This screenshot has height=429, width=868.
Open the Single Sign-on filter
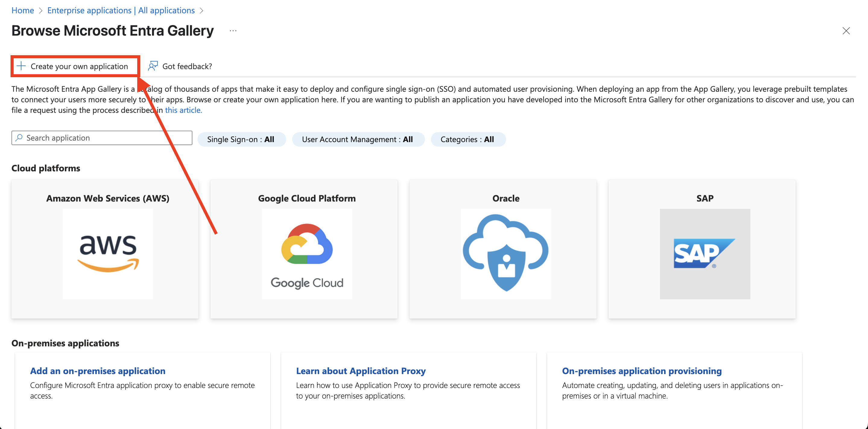pyautogui.click(x=241, y=139)
